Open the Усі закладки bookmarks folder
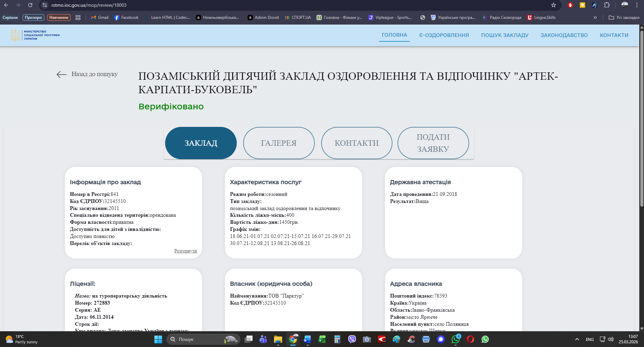Image resolution: width=644 pixels, height=347 pixels. (624, 18)
